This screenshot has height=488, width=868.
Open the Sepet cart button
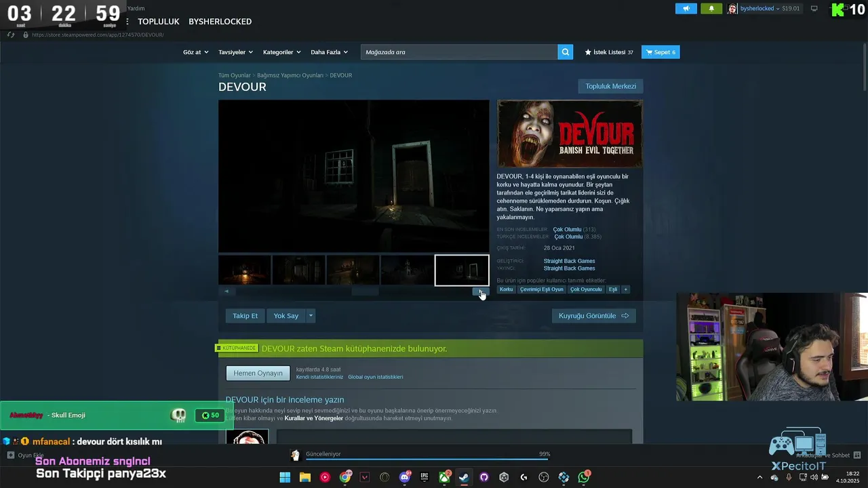pyautogui.click(x=660, y=52)
